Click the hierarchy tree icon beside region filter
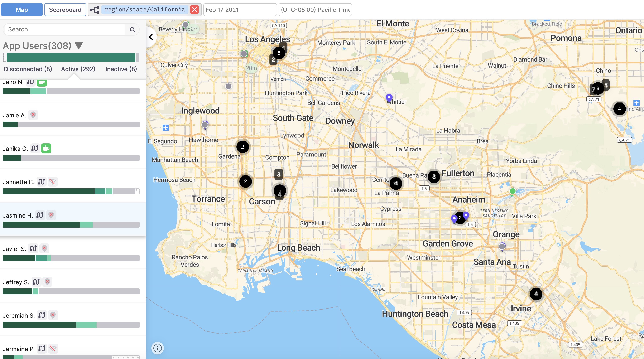Image resolution: width=644 pixels, height=359 pixels. [x=95, y=10]
